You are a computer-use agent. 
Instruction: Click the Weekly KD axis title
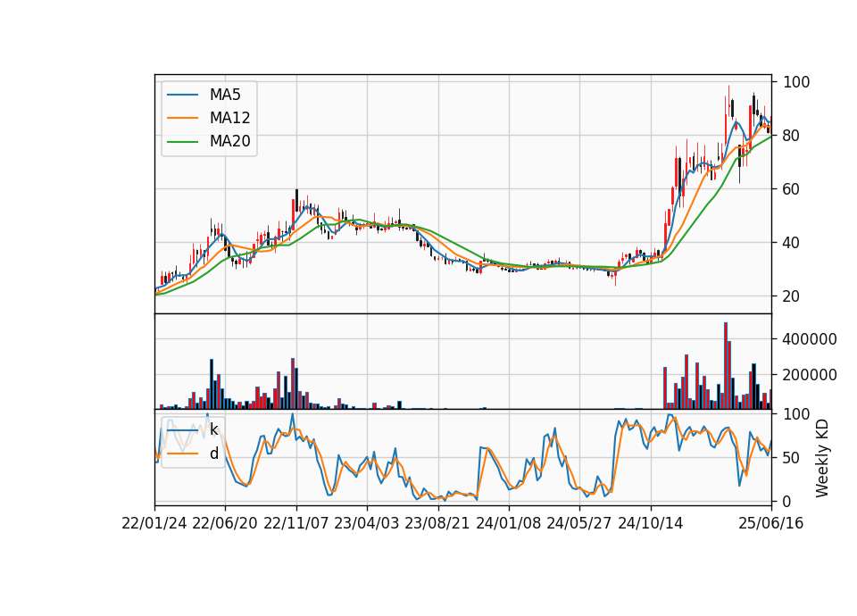pos(822,458)
